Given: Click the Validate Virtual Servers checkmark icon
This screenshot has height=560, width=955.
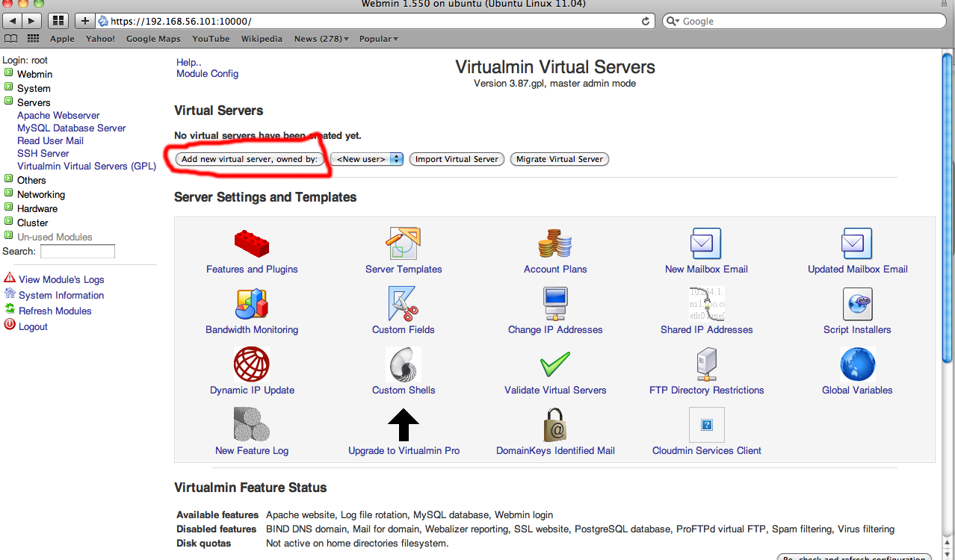Looking at the screenshot, I should [x=555, y=364].
